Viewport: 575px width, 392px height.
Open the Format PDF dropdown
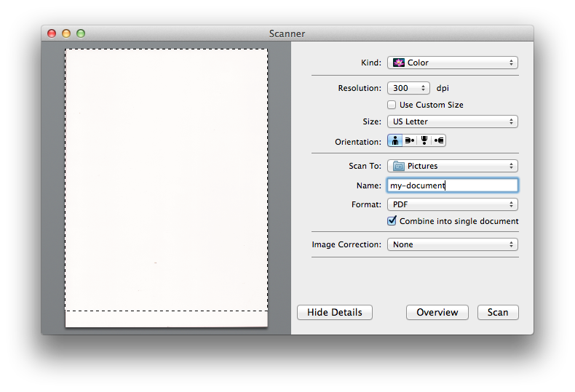[x=453, y=204]
